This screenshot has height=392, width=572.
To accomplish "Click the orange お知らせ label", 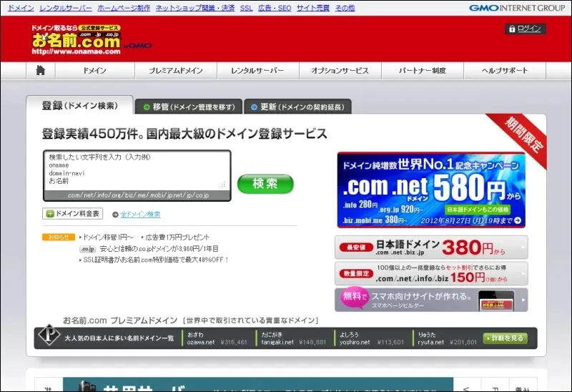I will [59, 237].
